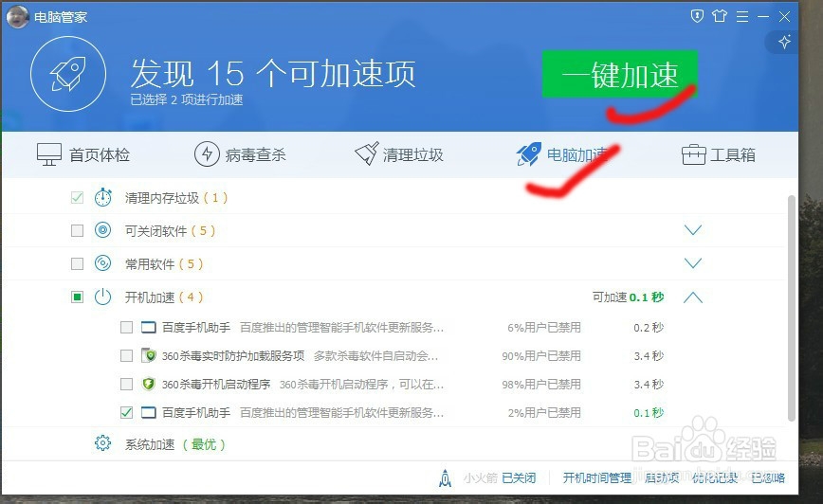This screenshot has height=504, width=823.
Task: Click the stopwatch icon of 清理内存垃圾
Action: tap(102, 197)
